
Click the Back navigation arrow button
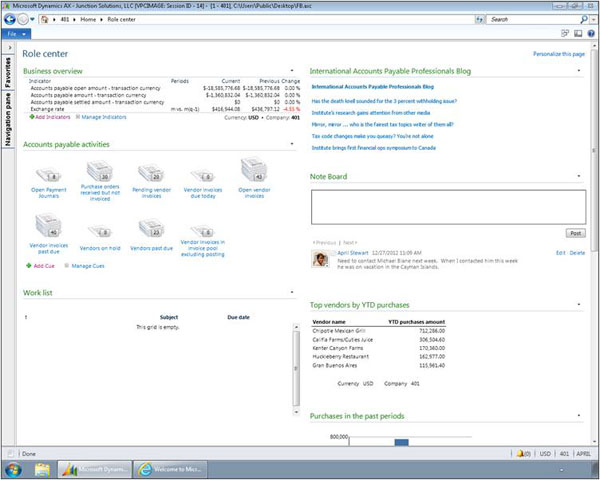pos(10,19)
